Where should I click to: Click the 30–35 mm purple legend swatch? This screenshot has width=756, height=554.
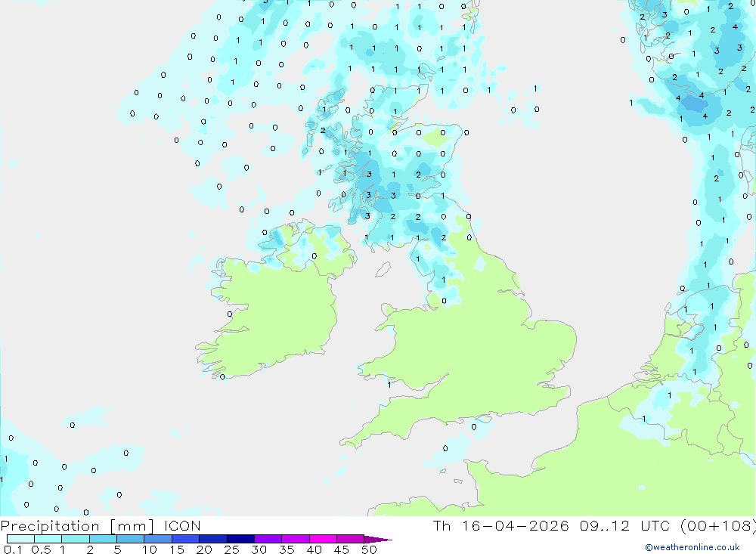[268, 539]
